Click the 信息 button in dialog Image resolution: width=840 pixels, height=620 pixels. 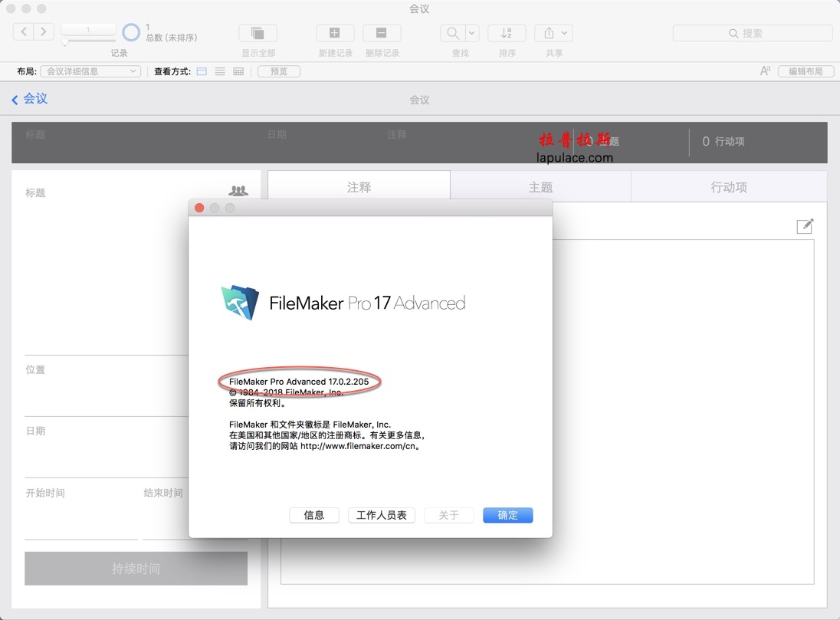coord(314,515)
